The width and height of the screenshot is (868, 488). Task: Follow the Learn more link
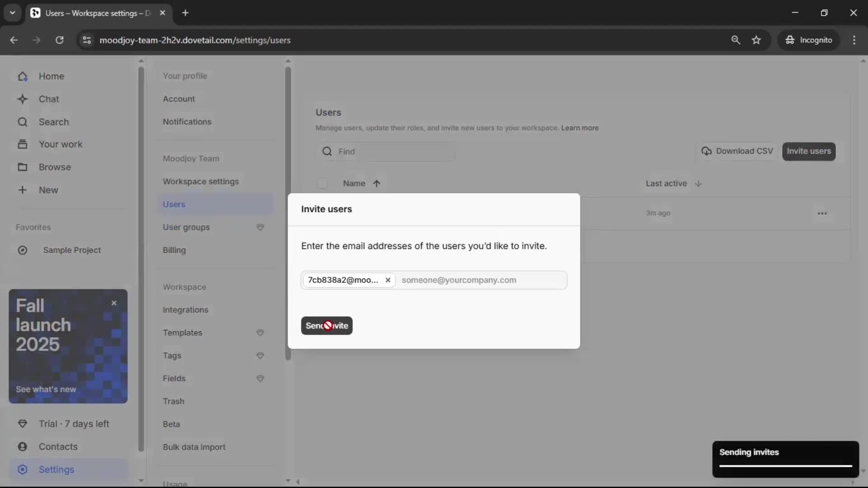[x=580, y=128]
